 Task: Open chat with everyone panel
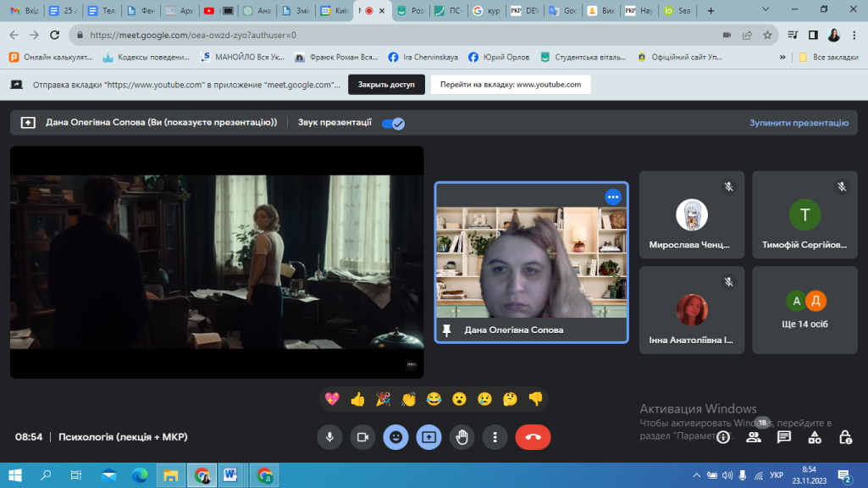784,437
